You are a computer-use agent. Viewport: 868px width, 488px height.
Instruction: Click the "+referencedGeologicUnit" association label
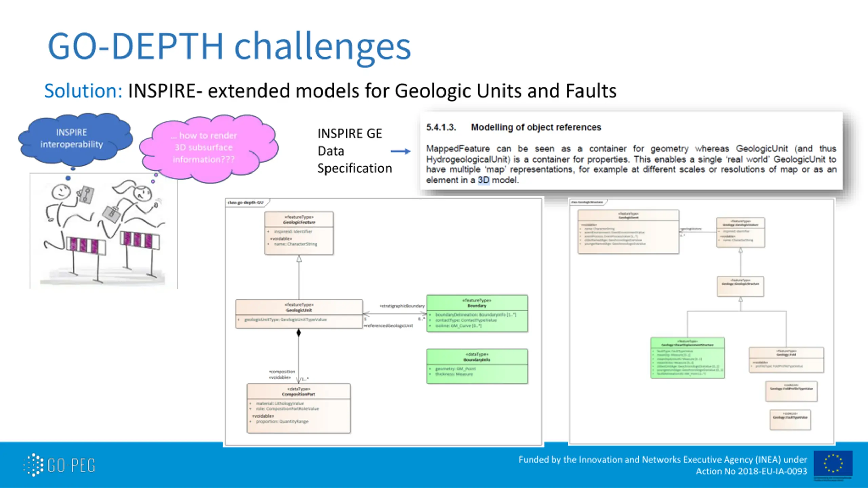click(x=389, y=326)
